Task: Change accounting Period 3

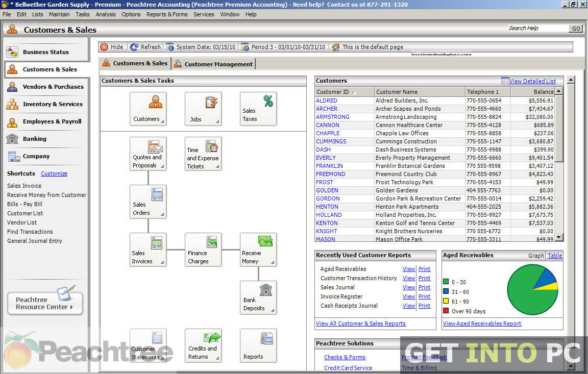Action: (283, 47)
